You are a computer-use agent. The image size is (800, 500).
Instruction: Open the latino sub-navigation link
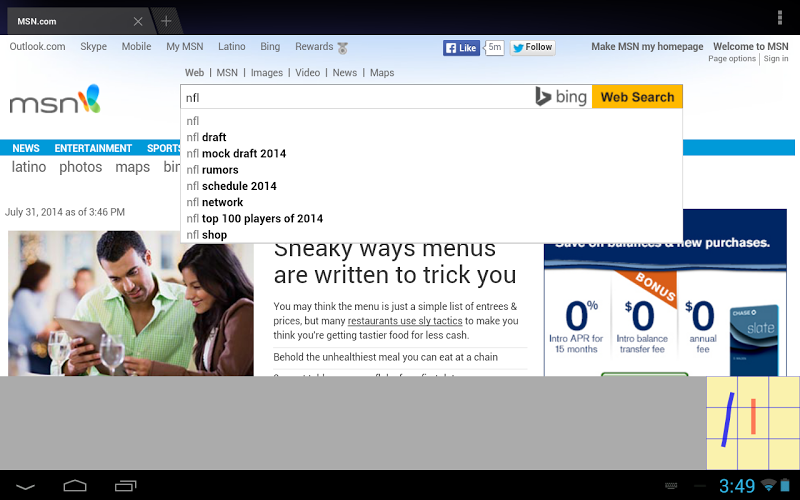pos(29,167)
